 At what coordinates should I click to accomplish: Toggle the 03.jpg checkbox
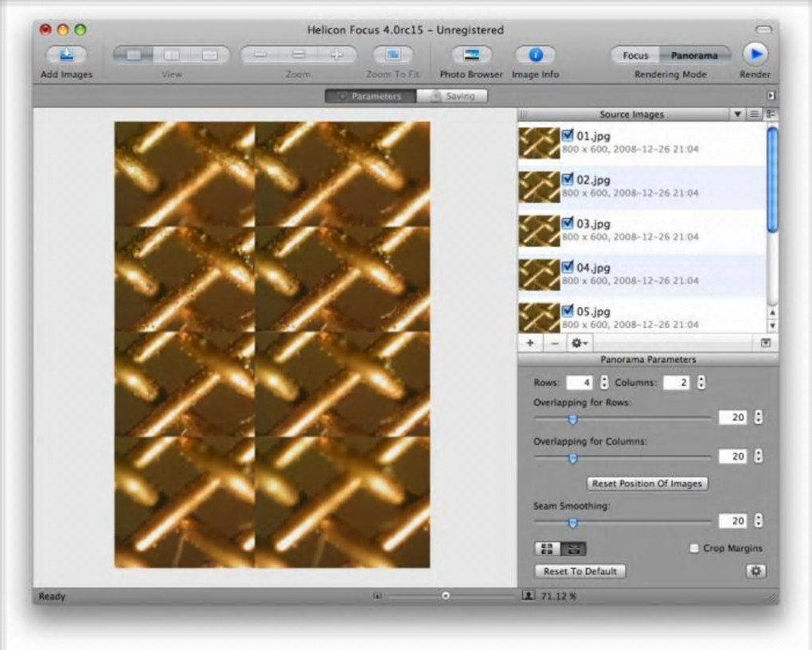[x=568, y=223]
